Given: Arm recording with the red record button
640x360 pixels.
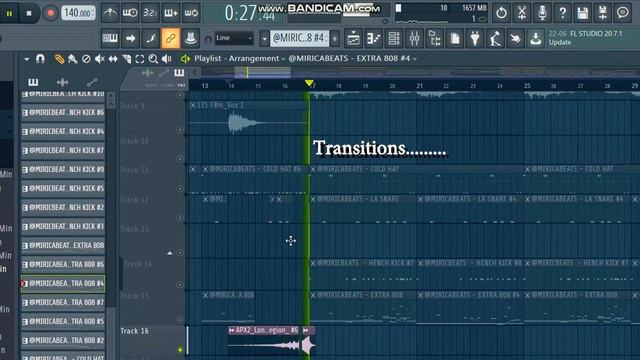Looking at the screenshot, I should [50, 13].
